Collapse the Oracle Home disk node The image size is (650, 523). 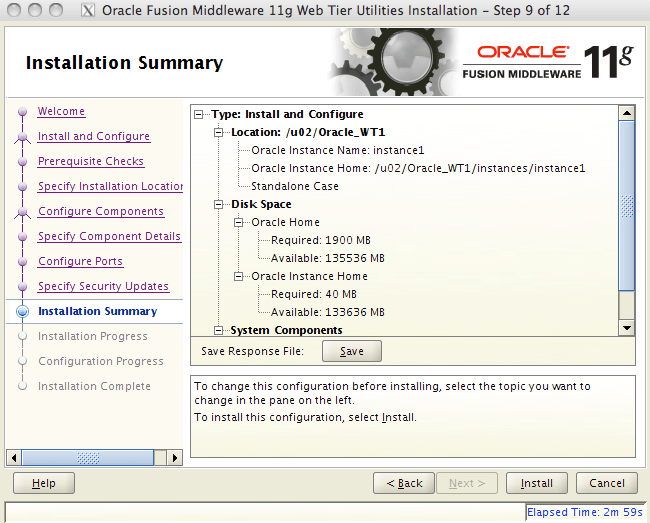(238, 223)
